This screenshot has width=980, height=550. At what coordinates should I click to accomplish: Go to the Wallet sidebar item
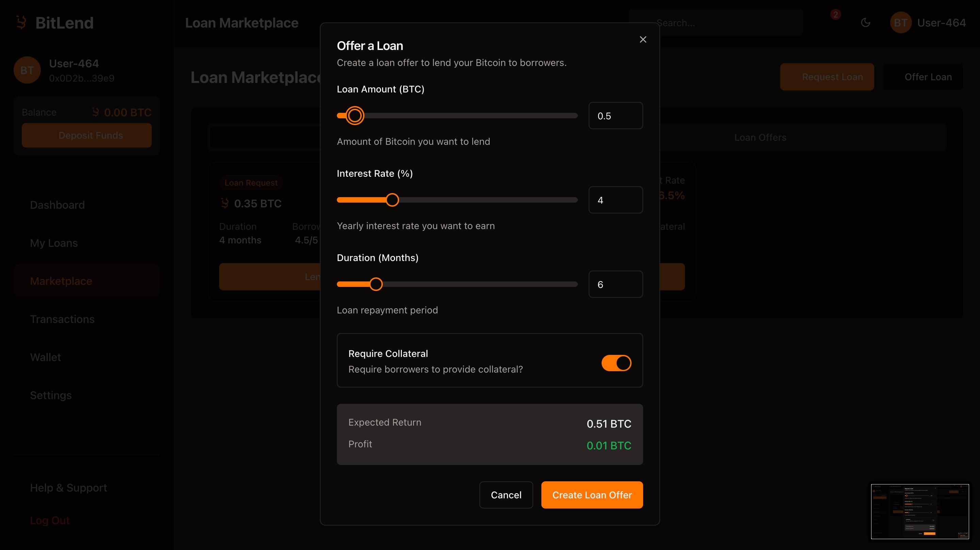point(45,357)
